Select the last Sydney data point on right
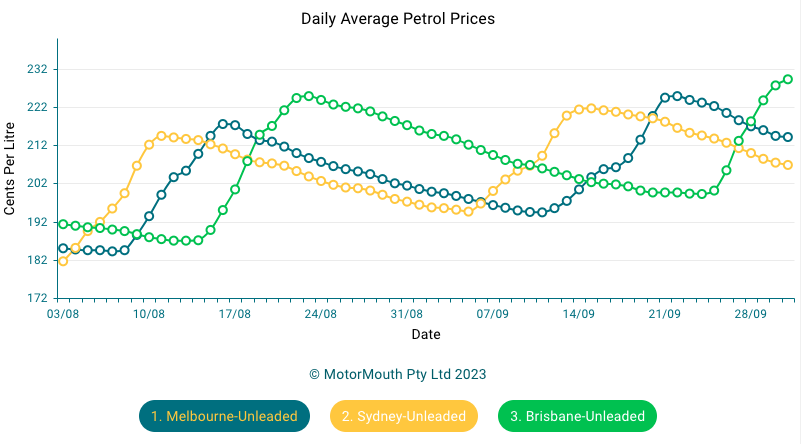The width and height of the screenshot is (801, 444). coord(788,165)
